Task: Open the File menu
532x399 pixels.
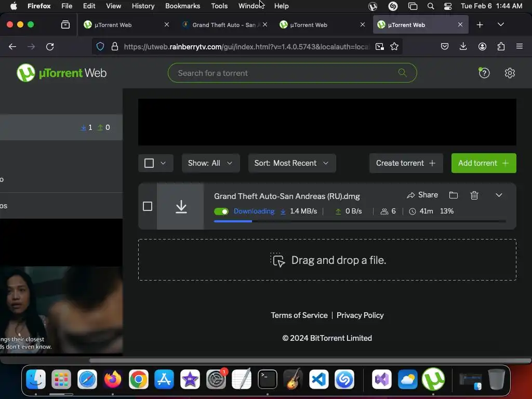Action: (x=67, y=6)
